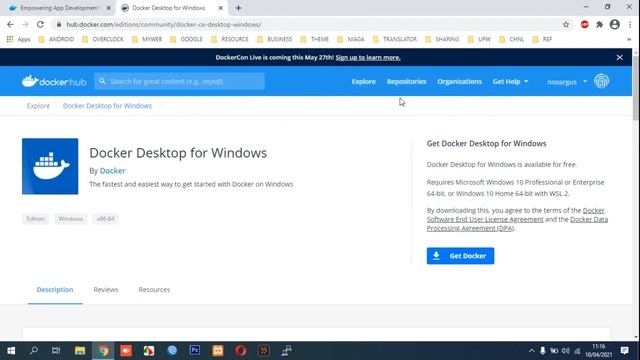Screen dimensions: 640x360
Task: Show hidden tray icons chevron
Action: pos(531,351)
